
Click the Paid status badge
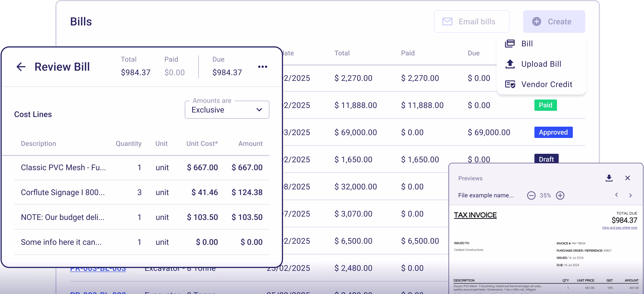coord(545,105)
